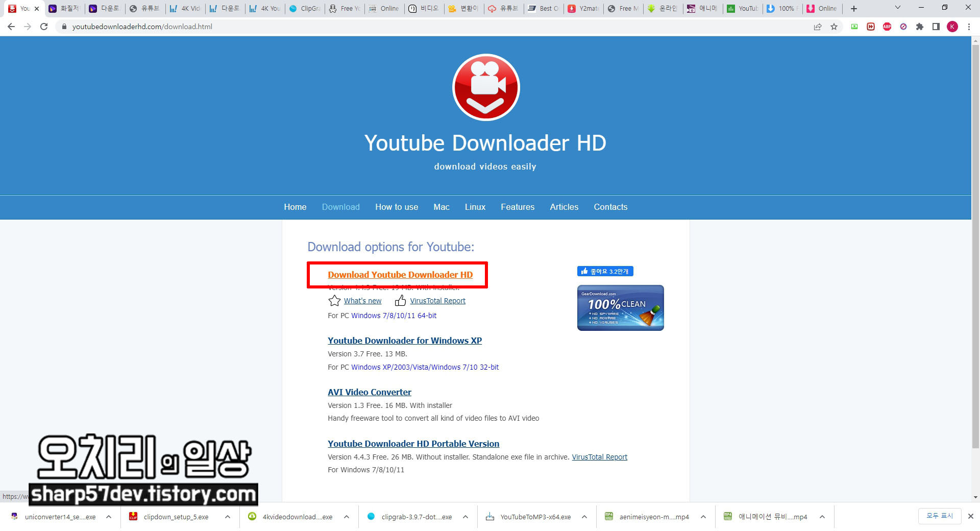Expand options for aenimeisyeon mp4 download
Viewport: 980px width, 531px height.
tap(703, 517)
